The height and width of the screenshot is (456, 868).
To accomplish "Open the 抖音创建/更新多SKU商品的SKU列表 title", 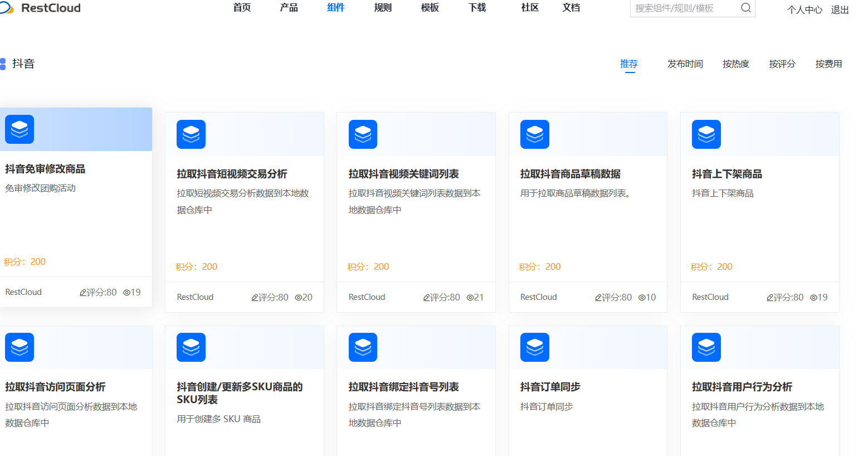I will [240, 393].
